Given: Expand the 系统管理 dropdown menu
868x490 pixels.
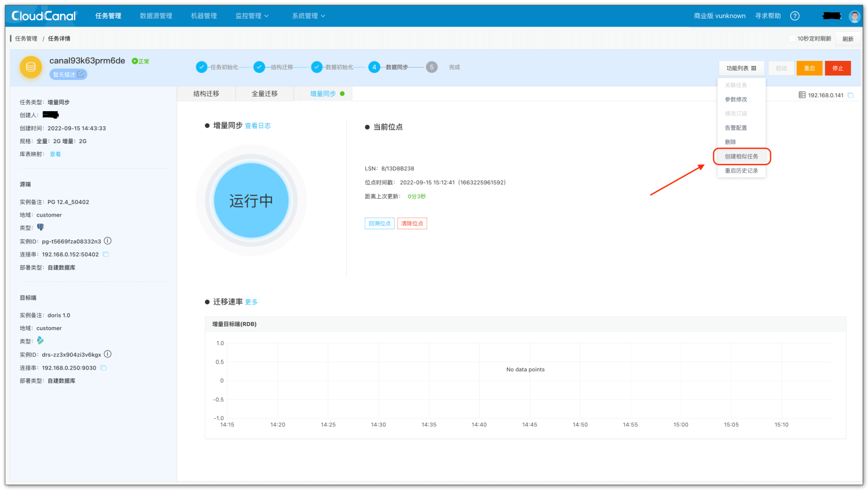Looking at the screenshot, I should pyautogui.click(x=308, y=16).
